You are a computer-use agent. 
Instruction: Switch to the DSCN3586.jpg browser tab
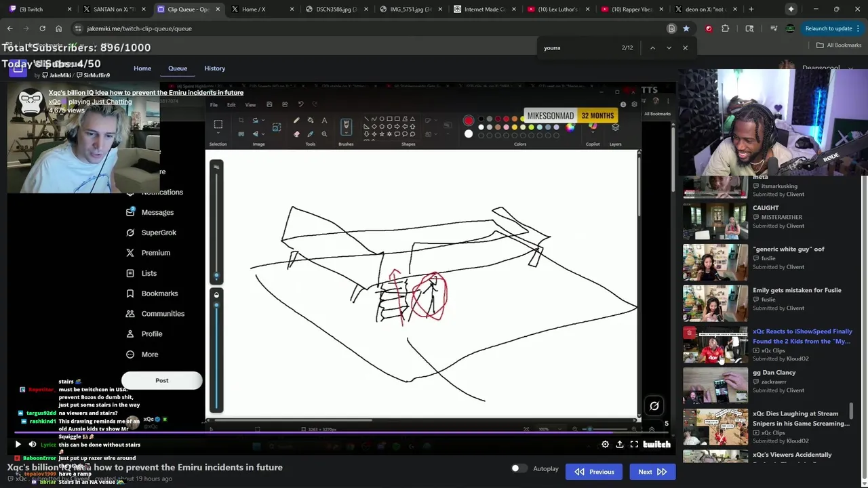[338, 9]
